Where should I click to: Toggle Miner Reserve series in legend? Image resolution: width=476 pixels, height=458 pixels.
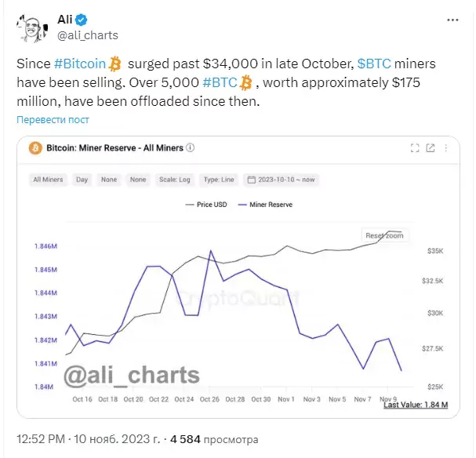[x=265, y=205]
